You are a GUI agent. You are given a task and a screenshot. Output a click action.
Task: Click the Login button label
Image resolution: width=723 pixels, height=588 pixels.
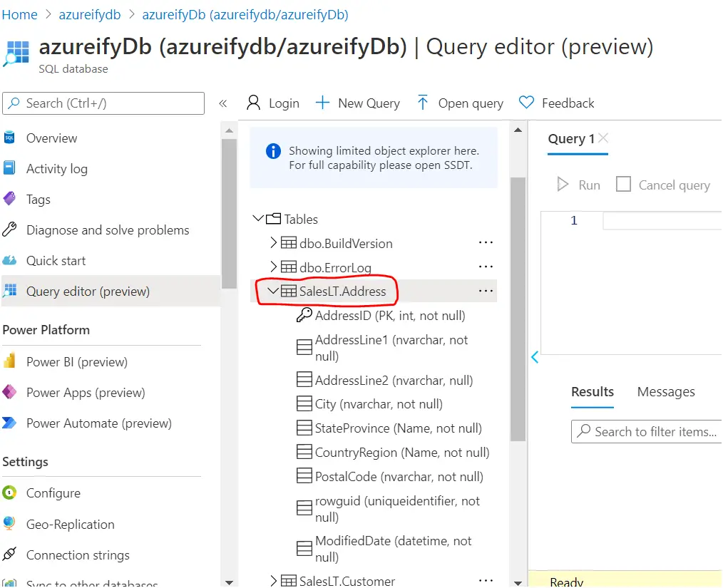284,103
